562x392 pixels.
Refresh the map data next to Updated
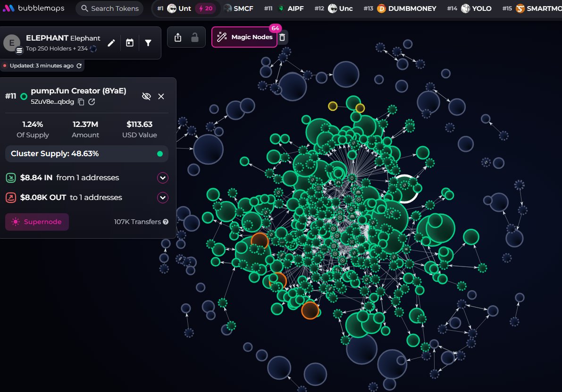[x=79, y=66]
